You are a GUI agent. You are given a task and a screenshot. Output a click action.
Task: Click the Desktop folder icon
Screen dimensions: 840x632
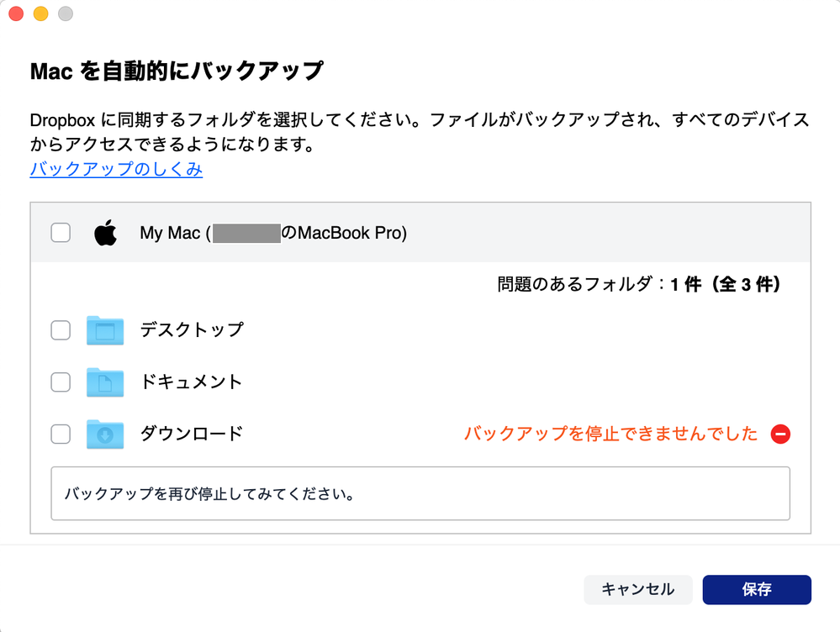point(105,330)
